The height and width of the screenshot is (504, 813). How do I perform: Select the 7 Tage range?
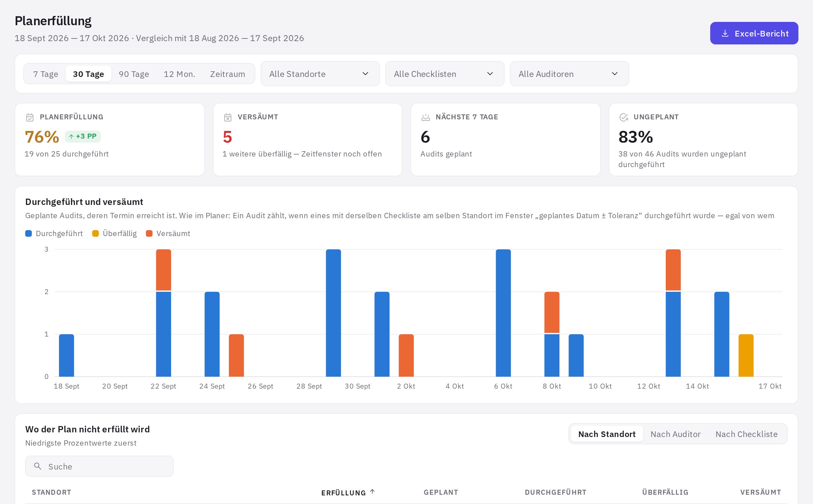46,74
